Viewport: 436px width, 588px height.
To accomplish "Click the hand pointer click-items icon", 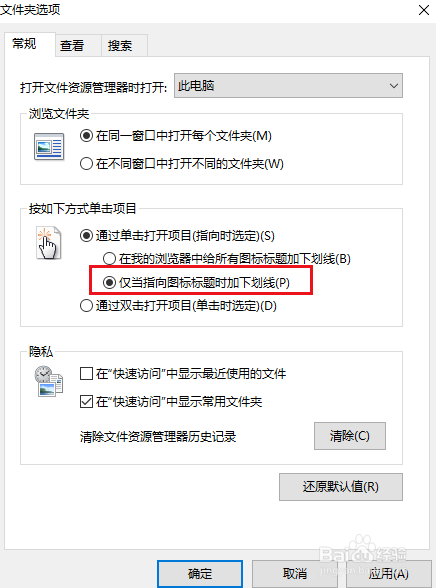I will (x=48, y=243).
